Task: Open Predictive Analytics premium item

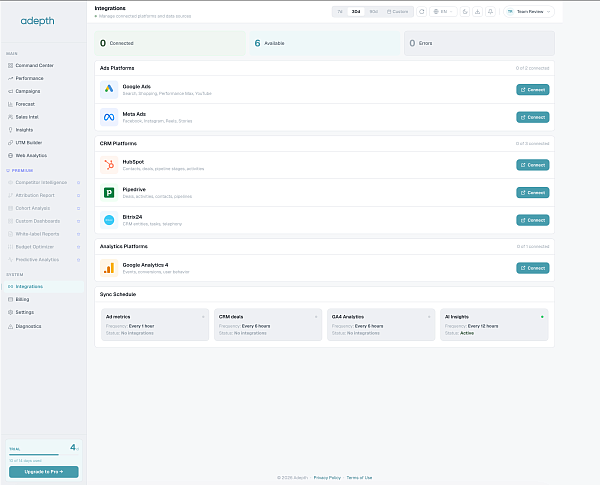Action: tap(44, 260)
